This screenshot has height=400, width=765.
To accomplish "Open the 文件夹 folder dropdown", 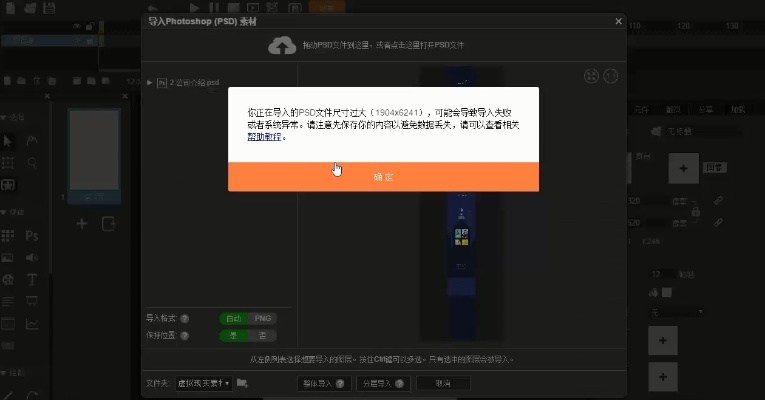I will click(204, 383).
